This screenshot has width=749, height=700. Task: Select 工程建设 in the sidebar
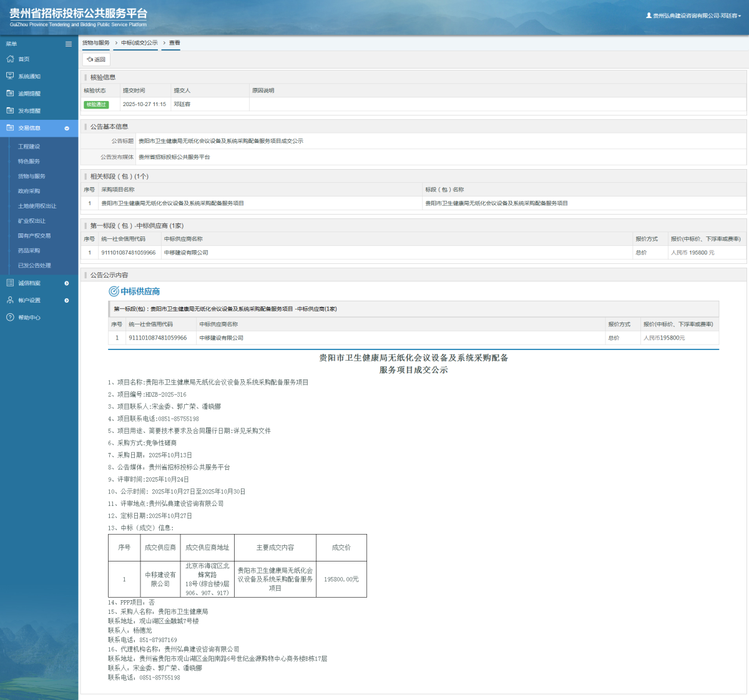coord(29,147)
